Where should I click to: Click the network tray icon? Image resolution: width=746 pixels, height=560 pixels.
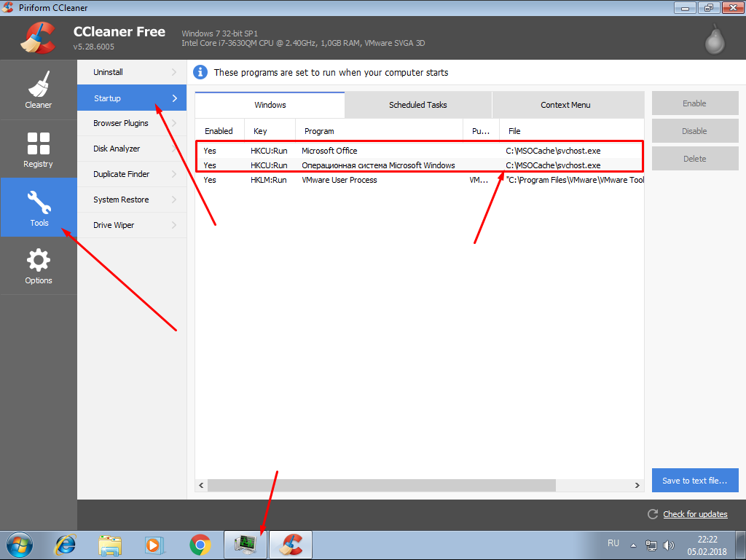point(651,545)
